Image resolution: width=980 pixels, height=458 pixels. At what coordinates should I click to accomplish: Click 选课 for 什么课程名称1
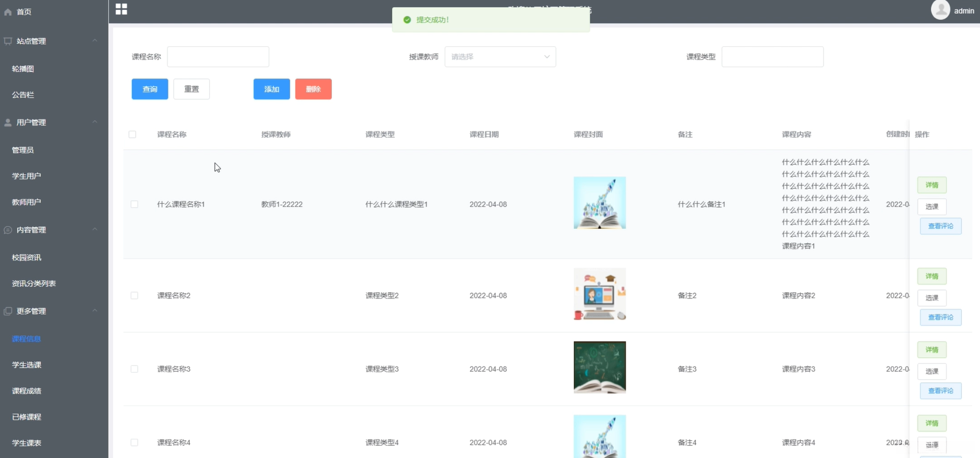click(x=932, y=206)
